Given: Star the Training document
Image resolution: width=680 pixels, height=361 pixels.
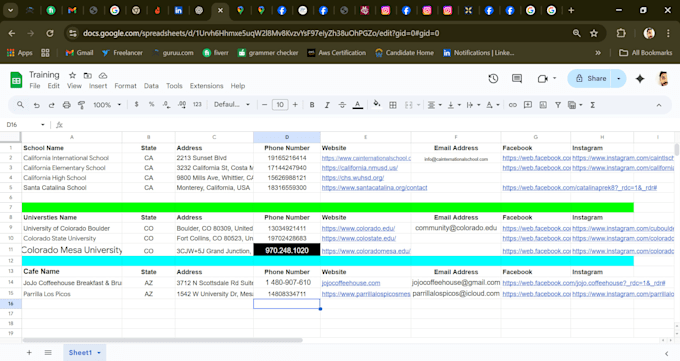Looking at the screenshot, I should (72, 75).
